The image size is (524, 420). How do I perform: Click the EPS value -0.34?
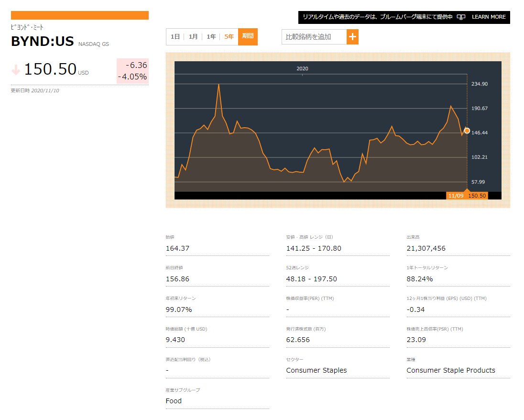[415, 309]
